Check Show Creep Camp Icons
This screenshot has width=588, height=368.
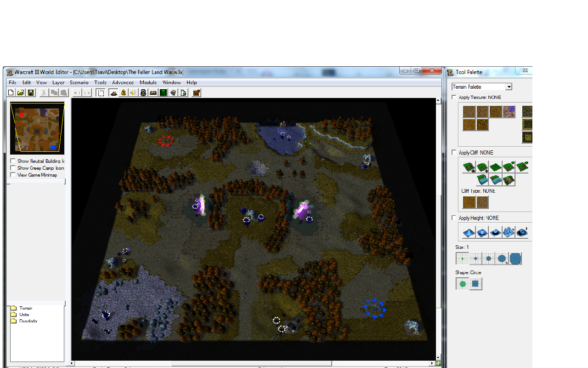point(13,168)
